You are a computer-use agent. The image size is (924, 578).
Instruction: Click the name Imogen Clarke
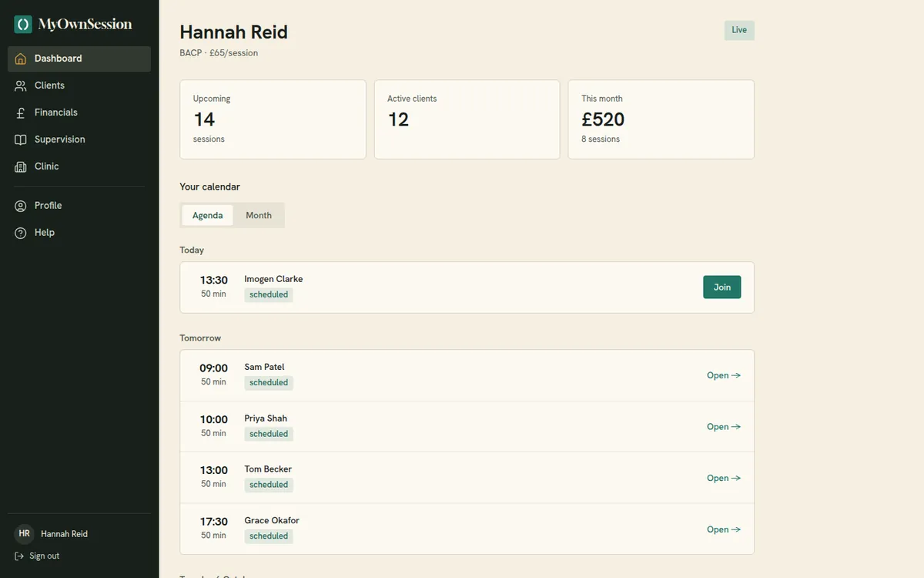pyautogui.click(x=273, y=279)
